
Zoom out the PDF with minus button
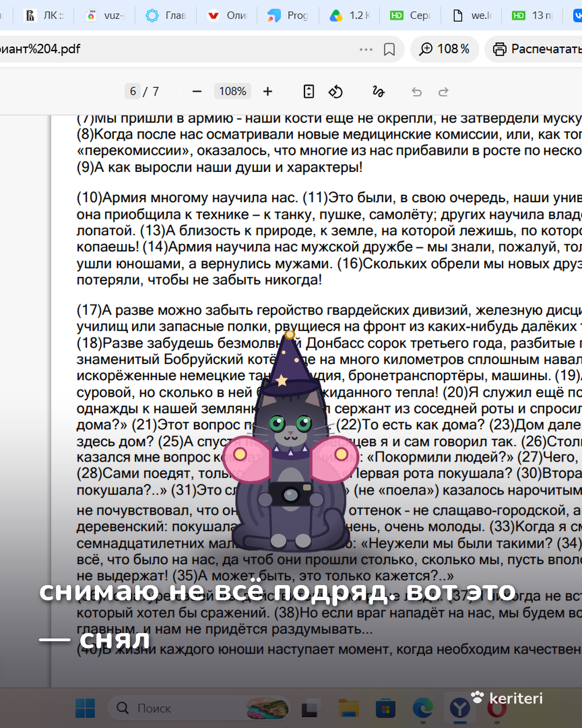tap(197, 92)
